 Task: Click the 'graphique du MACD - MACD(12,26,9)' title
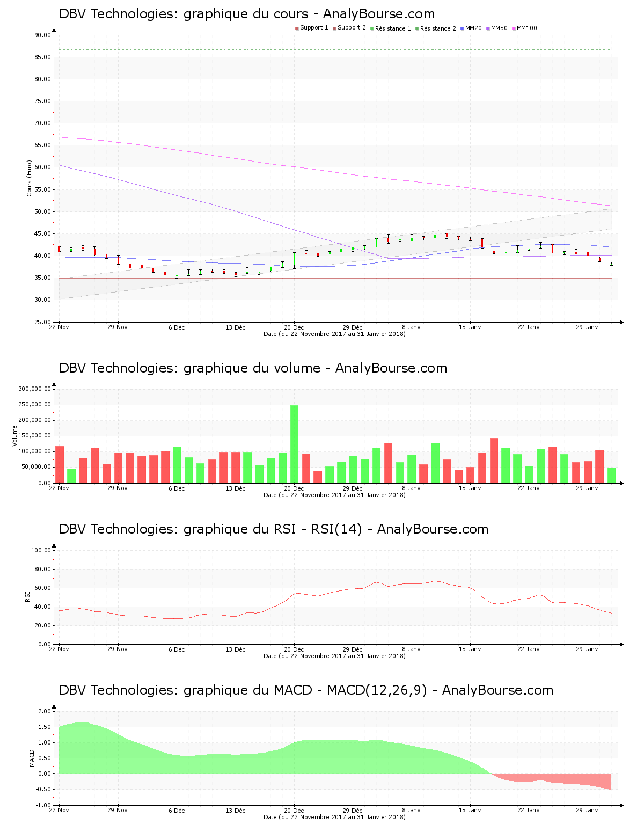305,690
